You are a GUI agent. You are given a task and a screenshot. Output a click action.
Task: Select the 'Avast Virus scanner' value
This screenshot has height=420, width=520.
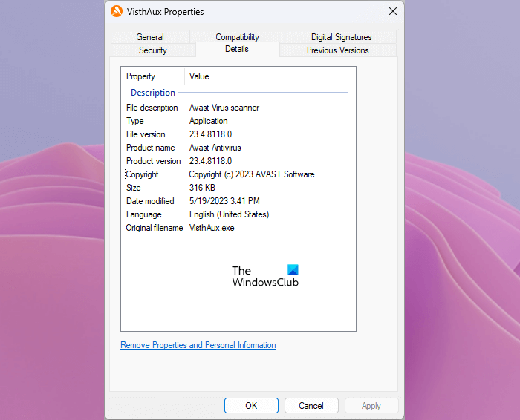click(224, 108)
